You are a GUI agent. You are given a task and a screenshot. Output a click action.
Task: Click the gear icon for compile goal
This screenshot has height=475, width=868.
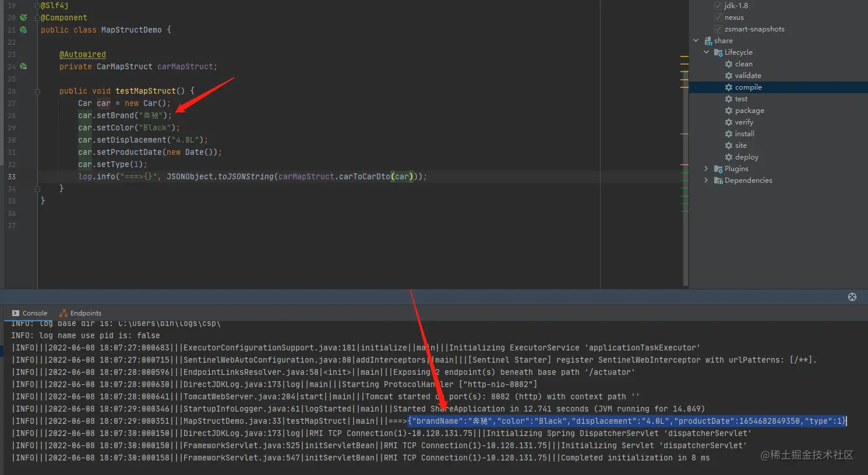729,87
